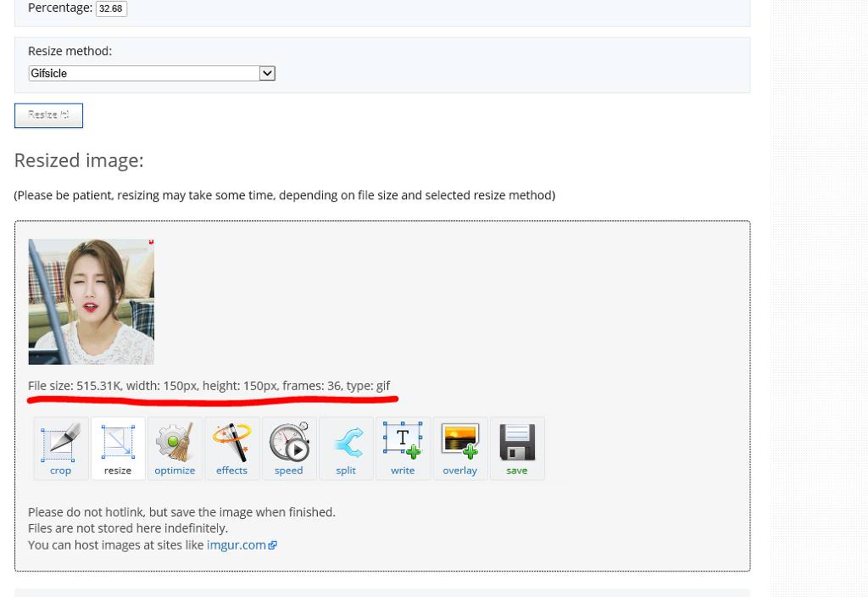Click the resized GIF preview image
Screen dimensions: 868x597
tap(92, 302)
